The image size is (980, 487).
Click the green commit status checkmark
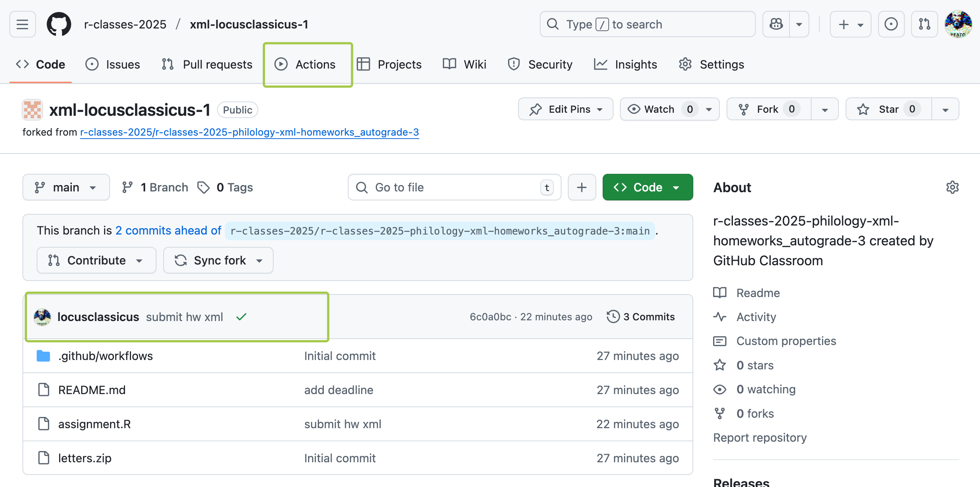[x=241, y=317]
